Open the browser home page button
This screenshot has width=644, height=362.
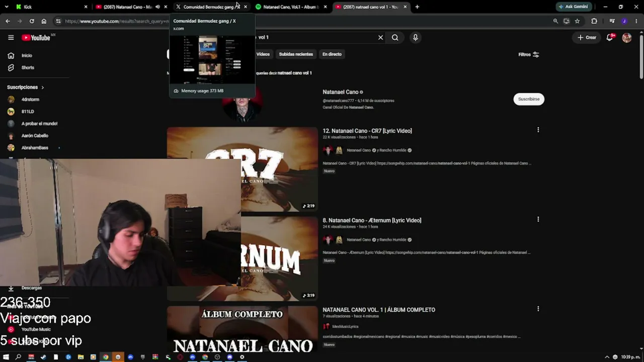44,21
